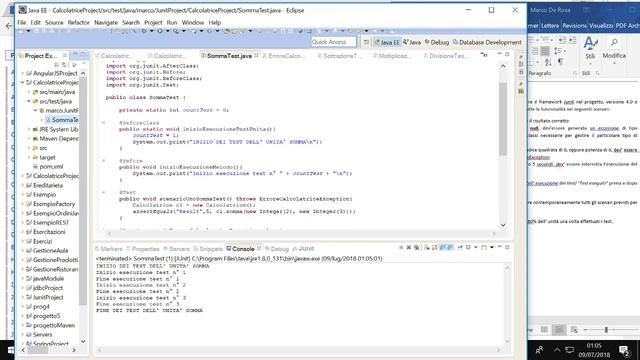Open the Open Console dropdown arrow
Image resolution: width=640 pixels, height=360 pixels.
point(492,247)
